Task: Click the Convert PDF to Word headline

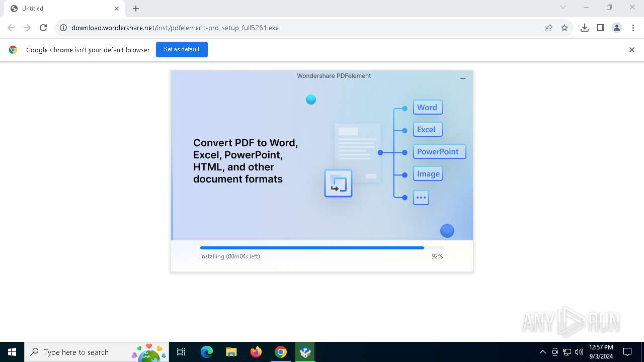Action: (x=246, y=161)
